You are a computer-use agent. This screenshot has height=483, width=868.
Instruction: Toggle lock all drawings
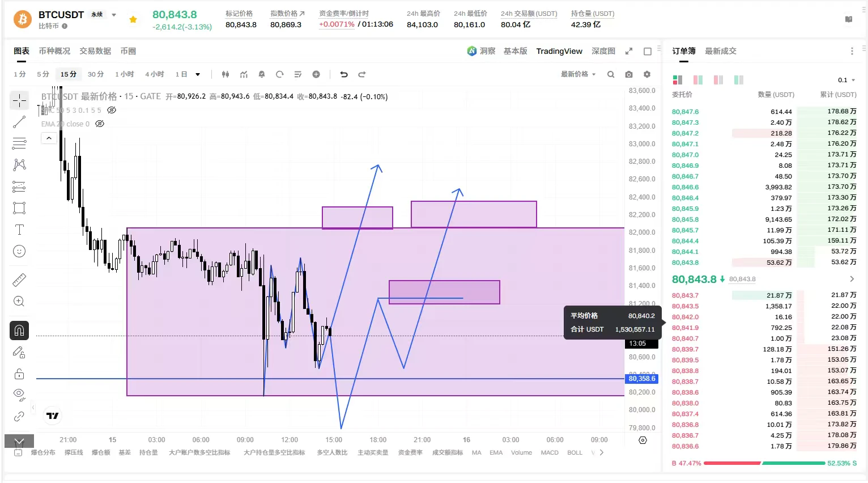[x=19, y=374]
